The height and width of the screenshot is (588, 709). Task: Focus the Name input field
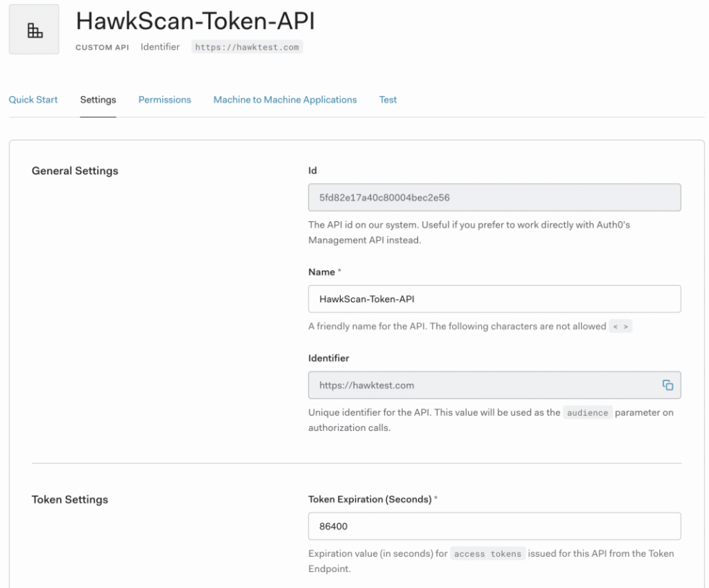495,299
